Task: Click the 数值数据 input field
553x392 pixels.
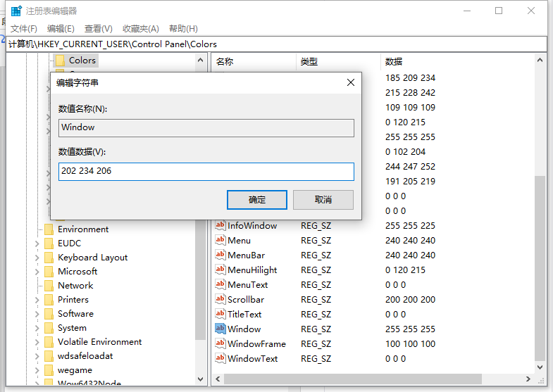Action: click(x=206, y=171)
